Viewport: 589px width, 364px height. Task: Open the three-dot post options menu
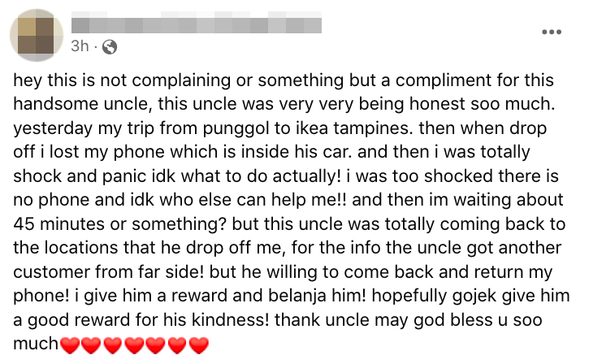pyautogui.click(x=552, y=32)
